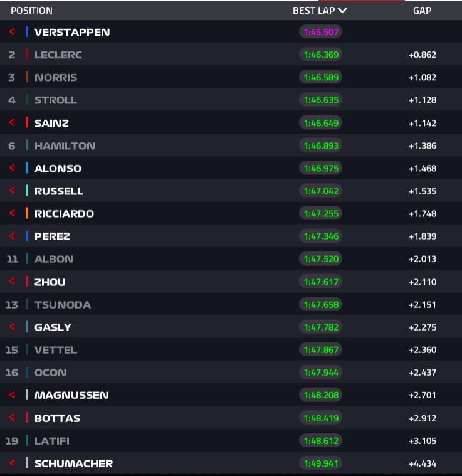Click Gasly's light blue team colour bar

(x=27, y=327)
